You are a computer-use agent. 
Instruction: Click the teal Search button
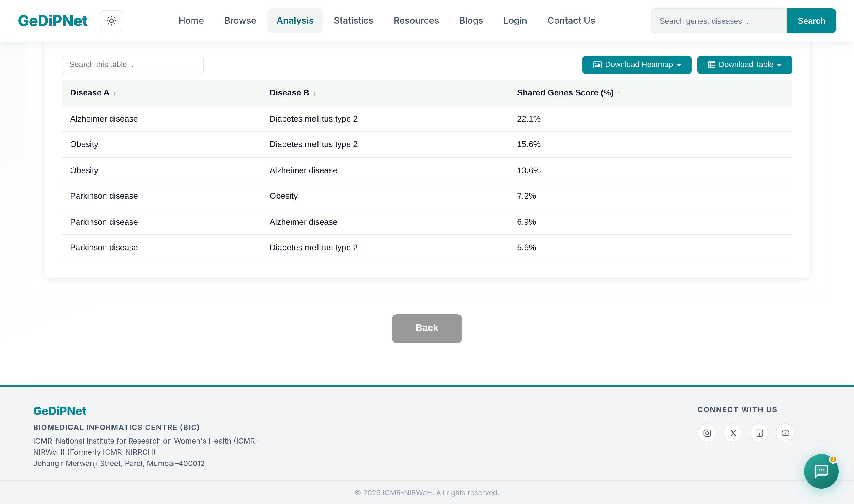pos(812,21)
